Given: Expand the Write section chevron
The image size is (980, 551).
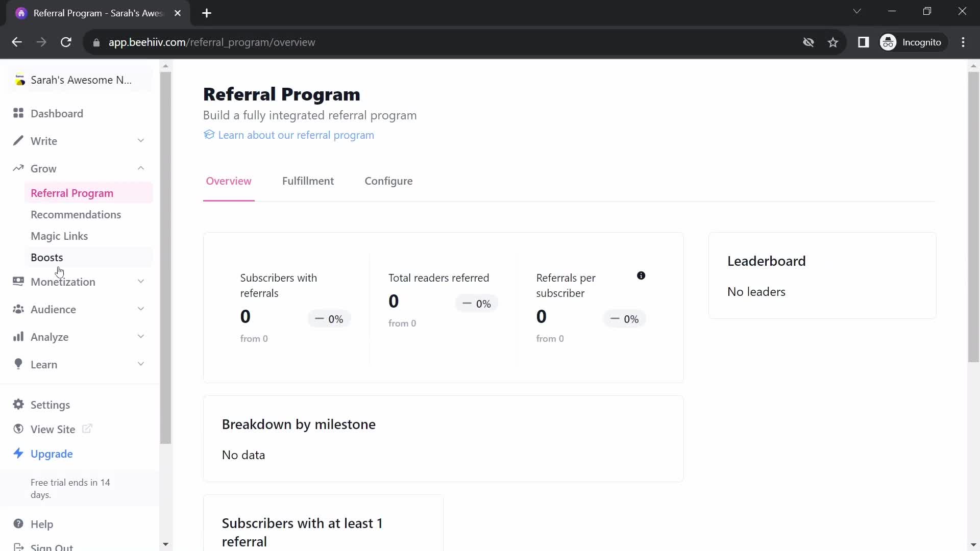Looking at the screenshot, I should point(141,141).
